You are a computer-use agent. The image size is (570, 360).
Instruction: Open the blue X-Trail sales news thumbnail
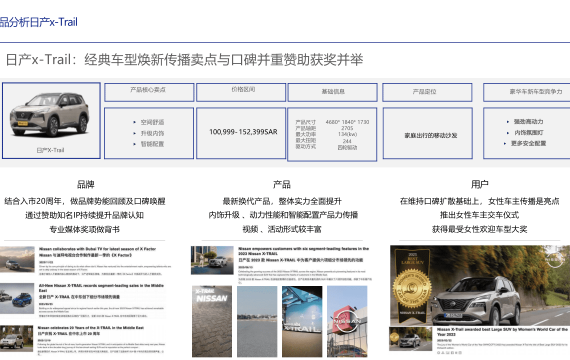pyautogui.click(x=17, y=299)
